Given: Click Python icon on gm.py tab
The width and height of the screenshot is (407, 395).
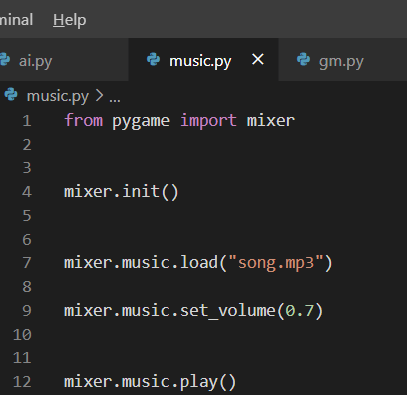Looking at the screenshot, I should tap(303, 59).
